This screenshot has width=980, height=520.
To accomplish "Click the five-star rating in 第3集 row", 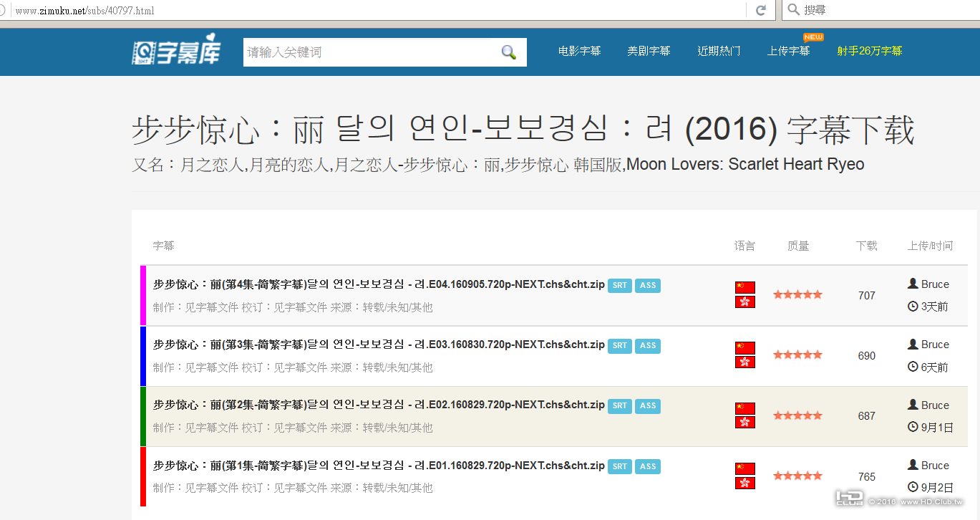I will coord(797,355).
